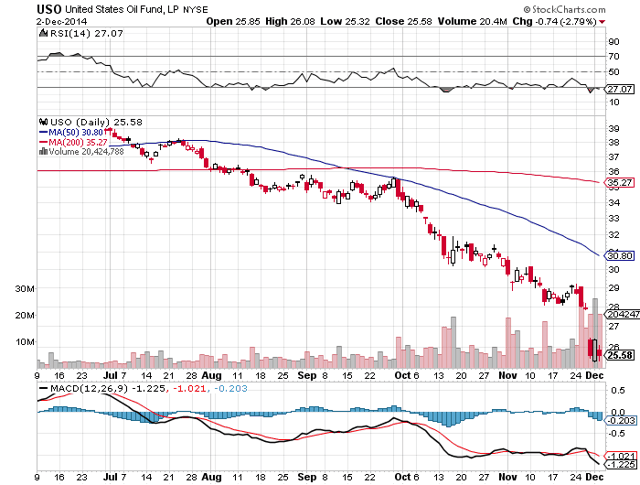The image size is (640, 485).
Task: Click the MACD histogram value -0.203 in legend
Action: coord(230,388)
